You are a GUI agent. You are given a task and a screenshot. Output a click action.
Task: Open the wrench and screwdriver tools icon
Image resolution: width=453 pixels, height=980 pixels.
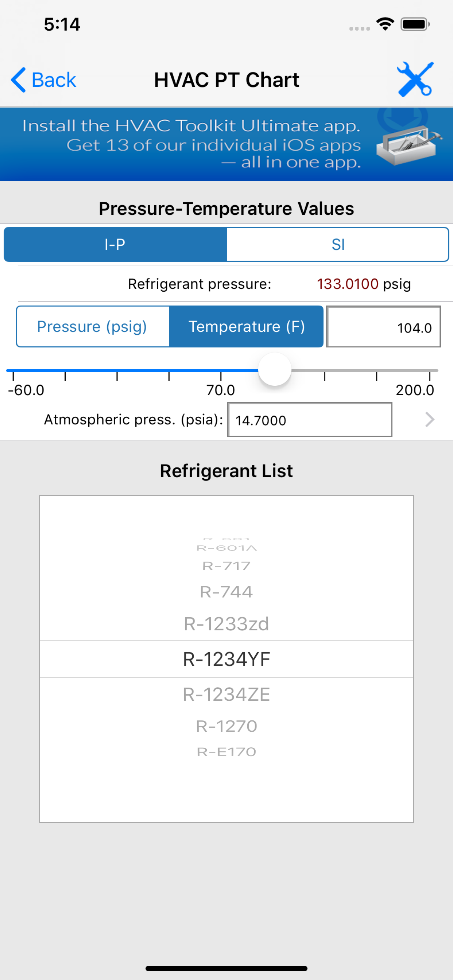[x=415, y=79]
